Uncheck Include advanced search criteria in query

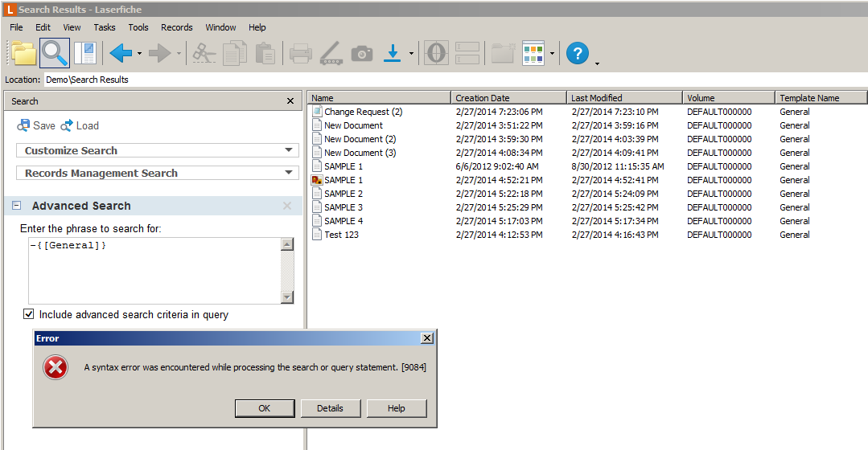[x=29, y=315]
